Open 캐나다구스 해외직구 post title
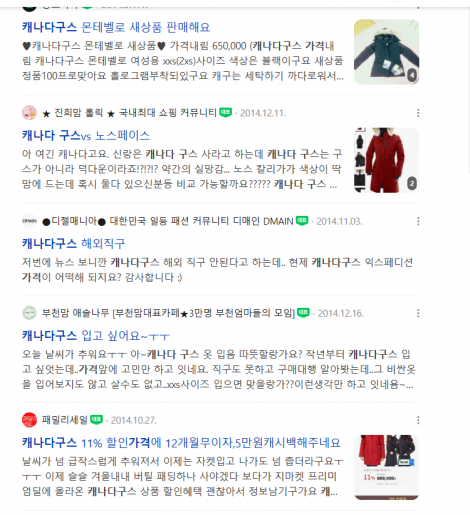The height and width of the screenshot is (515, 470). point(73,244)
